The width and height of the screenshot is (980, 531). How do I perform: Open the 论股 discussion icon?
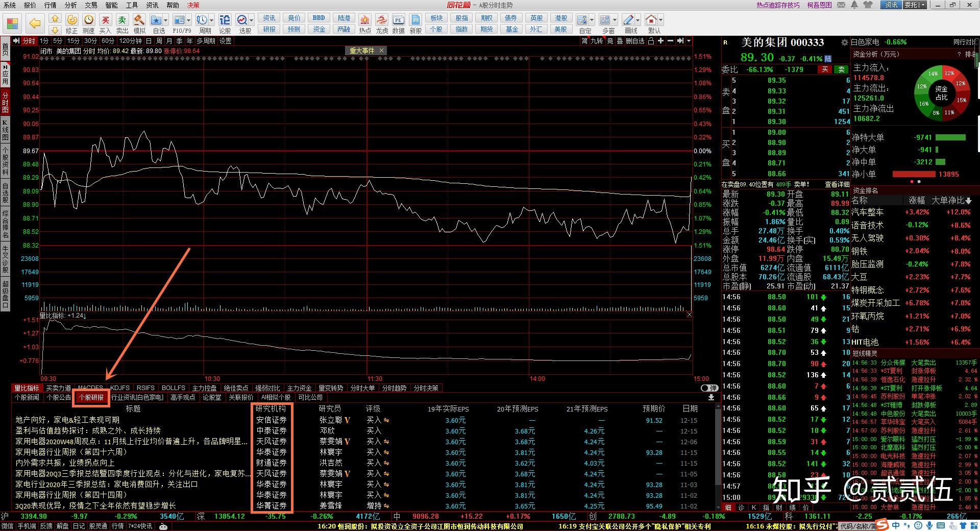pyautogui.click(x=225, y=23)
